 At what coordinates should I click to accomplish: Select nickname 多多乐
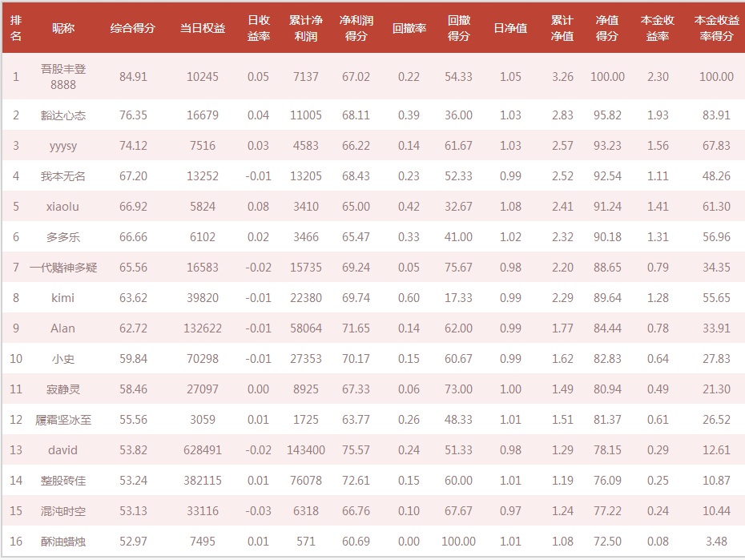click(x=63, y=237)
